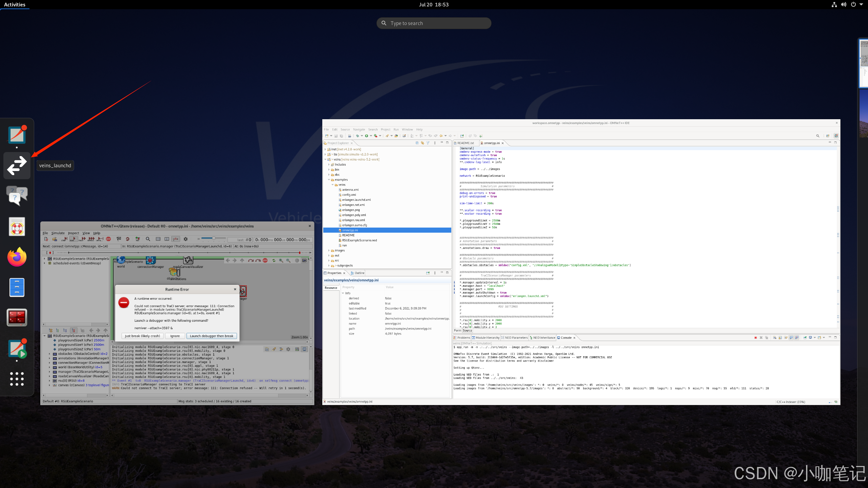Expand inet project in Project Explorer
Screen dimensions: 868x488
[x=325, y=149]
